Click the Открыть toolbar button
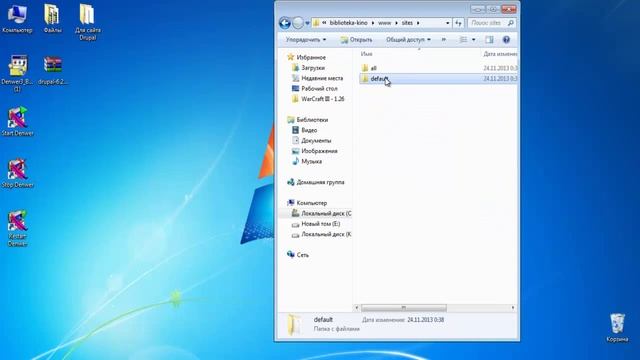The image size is (640, 360). click(x=356, y=40)
